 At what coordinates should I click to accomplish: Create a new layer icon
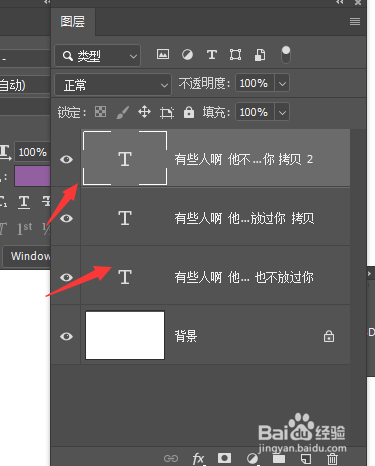pyautogui.click(x=306, y=459)
